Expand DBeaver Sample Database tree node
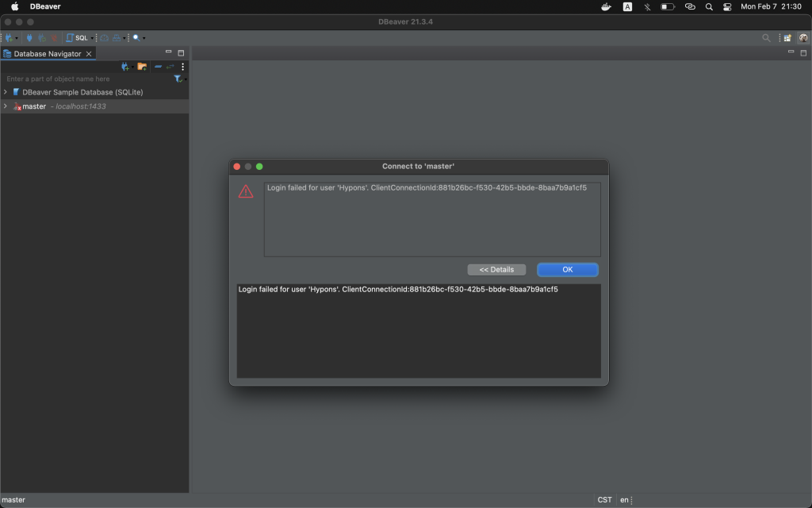 [x=6, y=92]
